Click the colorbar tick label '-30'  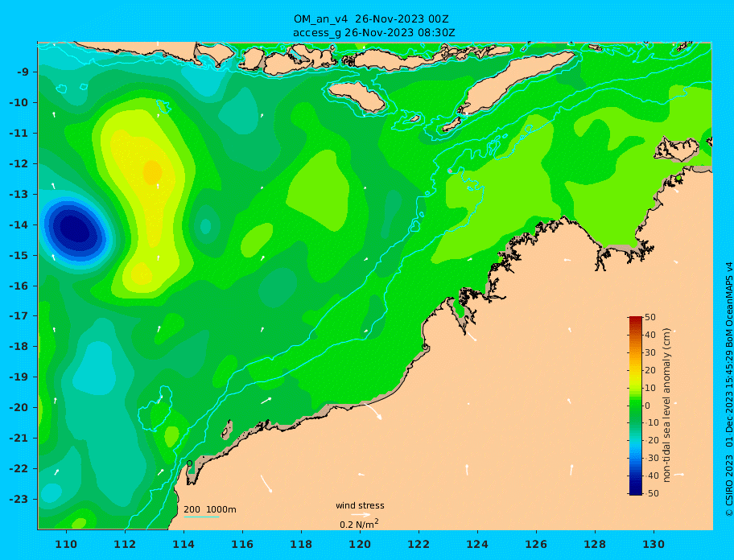tap(652, 458)
